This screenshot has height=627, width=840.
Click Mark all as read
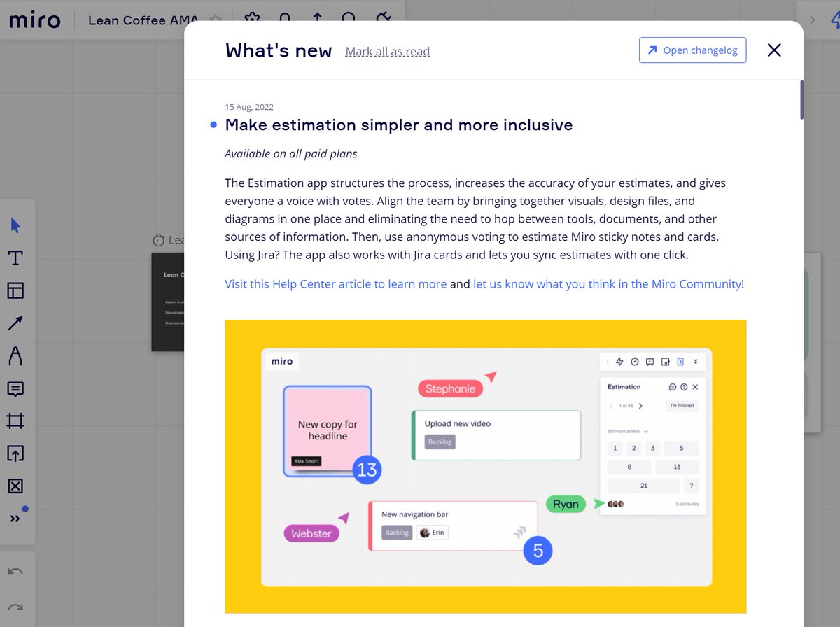[388, 51]
